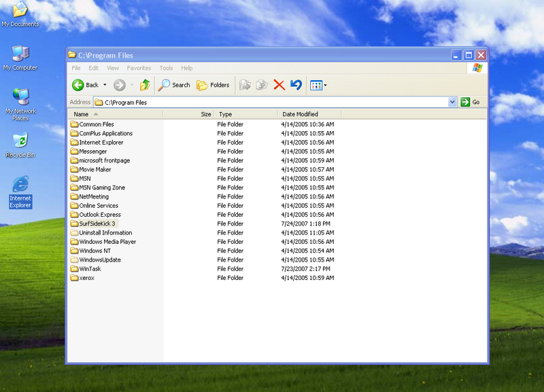Sort by the Name column header
Screen dimensions: 544x392
115,114
